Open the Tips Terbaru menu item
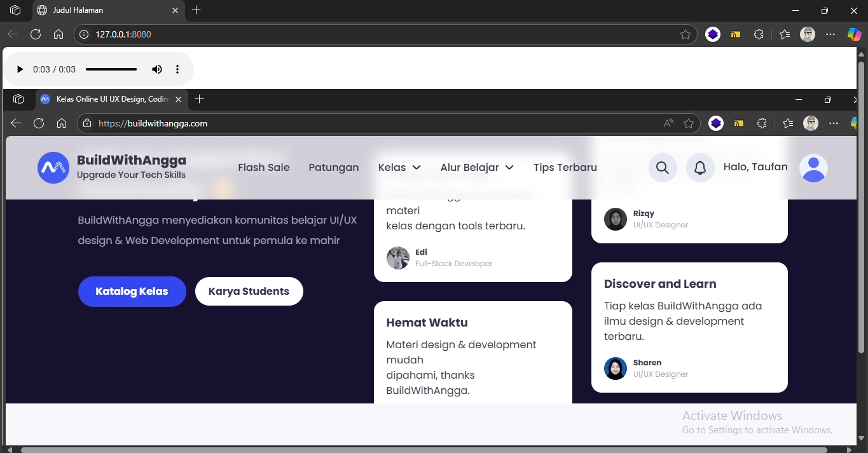Image resolution: width=868 pixels, height=453 pixels. pyautogui.click(x=565, y=168)
